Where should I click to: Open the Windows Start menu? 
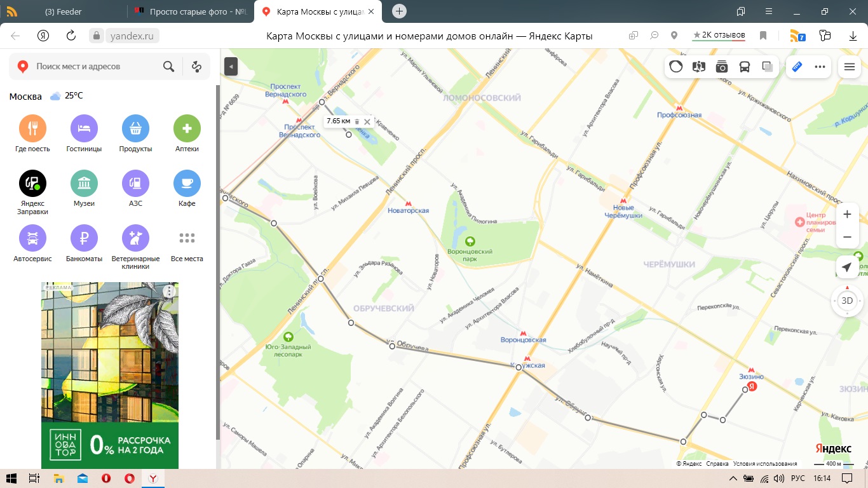(x=11, y=478)
